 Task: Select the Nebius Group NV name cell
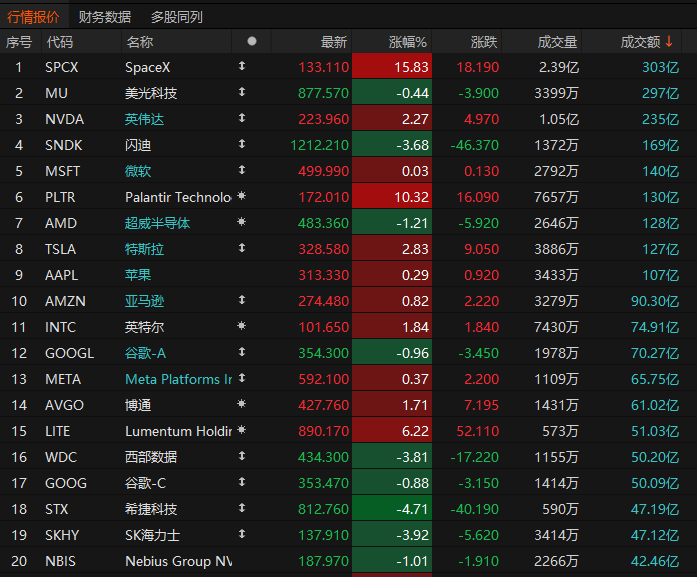point(179,561)
